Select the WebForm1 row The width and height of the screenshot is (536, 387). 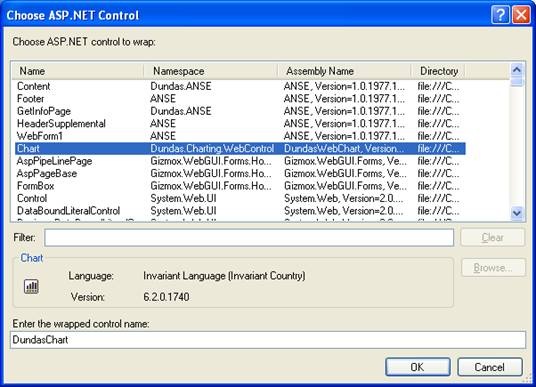click(240, 136)
